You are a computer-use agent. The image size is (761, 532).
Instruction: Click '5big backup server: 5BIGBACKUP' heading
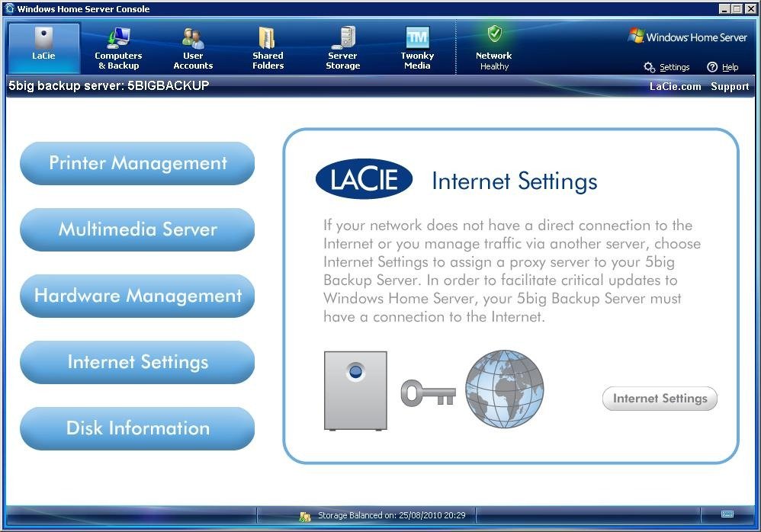click(109, 86)
